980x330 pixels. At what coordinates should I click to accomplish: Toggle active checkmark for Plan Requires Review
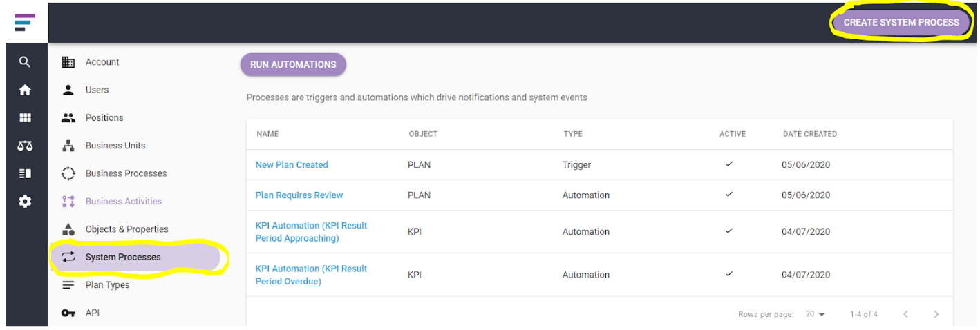click(729, 195)
